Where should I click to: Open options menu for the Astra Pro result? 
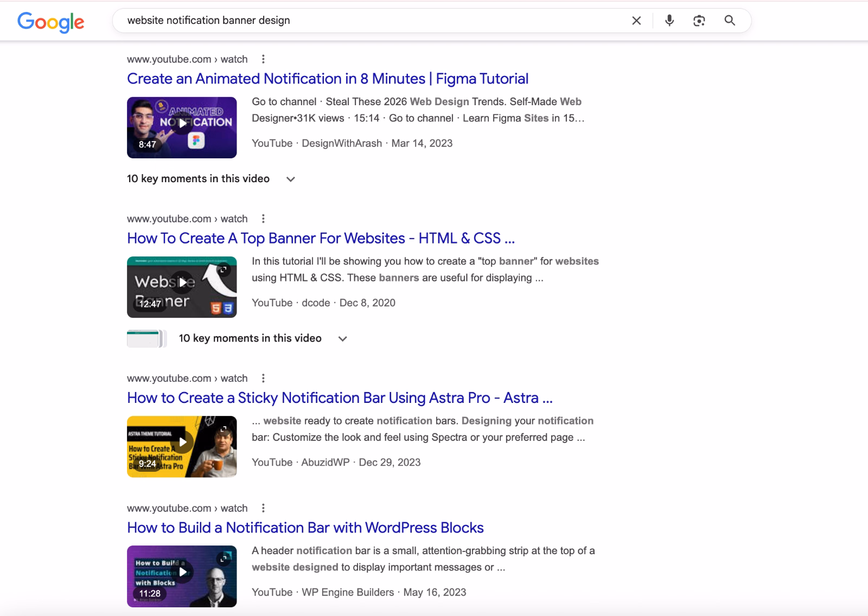tap(264, 378)
